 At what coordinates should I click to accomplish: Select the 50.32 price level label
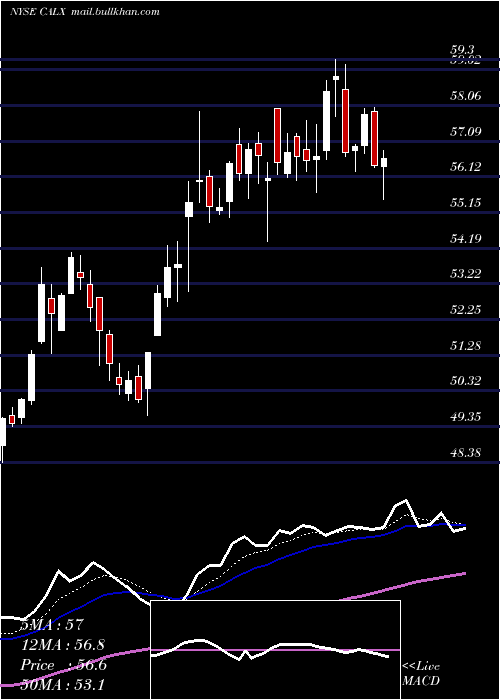point(466,381)
